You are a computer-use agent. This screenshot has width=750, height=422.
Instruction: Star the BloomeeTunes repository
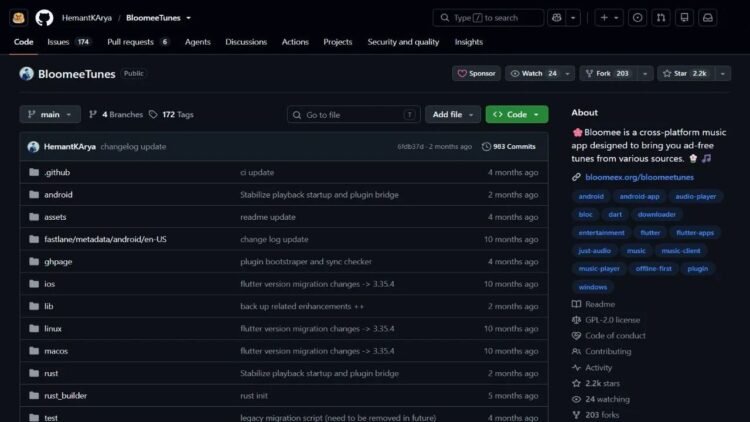[685, 74]
